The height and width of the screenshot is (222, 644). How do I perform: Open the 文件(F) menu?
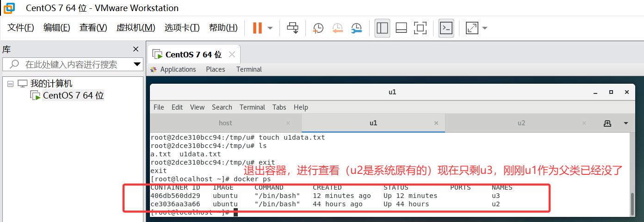(x=21, y=28)
